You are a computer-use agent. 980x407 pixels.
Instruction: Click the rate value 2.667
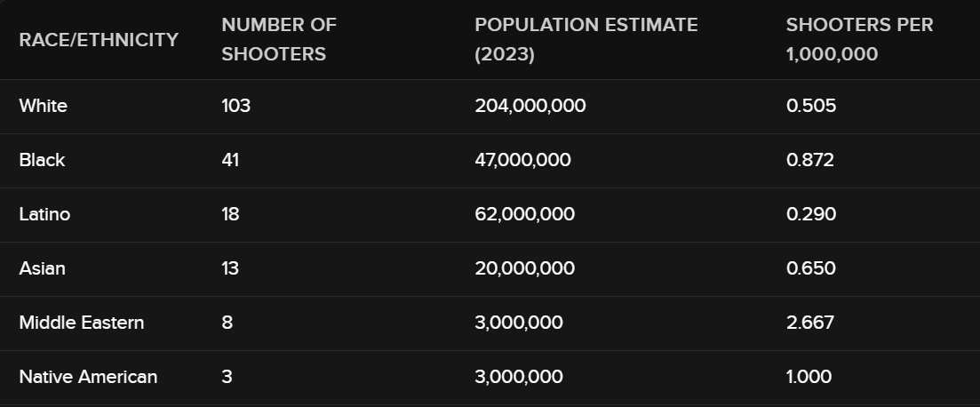[x=810, y=323]
